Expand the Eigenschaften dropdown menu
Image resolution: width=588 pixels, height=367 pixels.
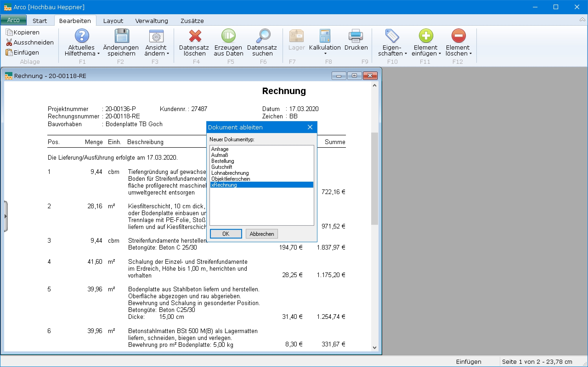pyautogui.click(x=406, y=54)
